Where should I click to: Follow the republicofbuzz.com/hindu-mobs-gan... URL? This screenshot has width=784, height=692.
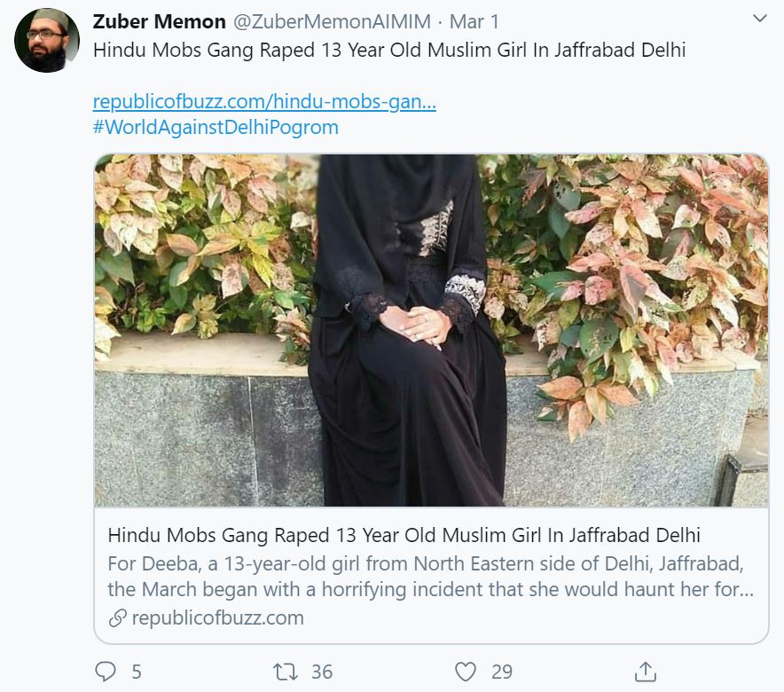pos(264,102)
